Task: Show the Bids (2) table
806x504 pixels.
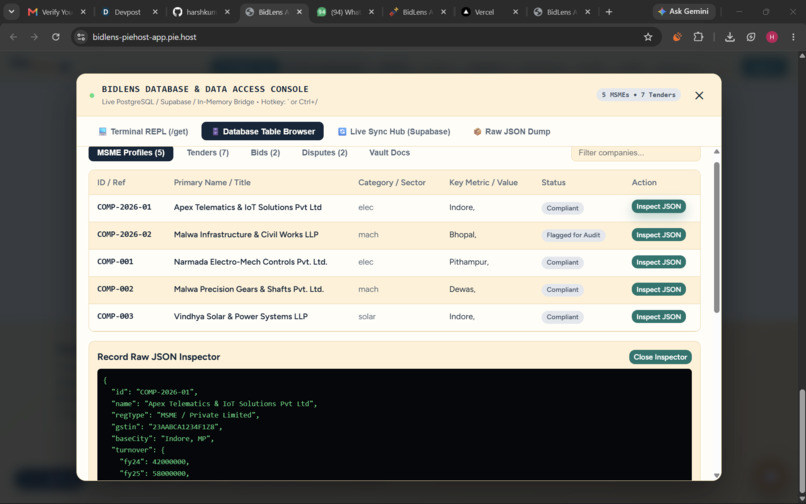Action: pos(265,153)
